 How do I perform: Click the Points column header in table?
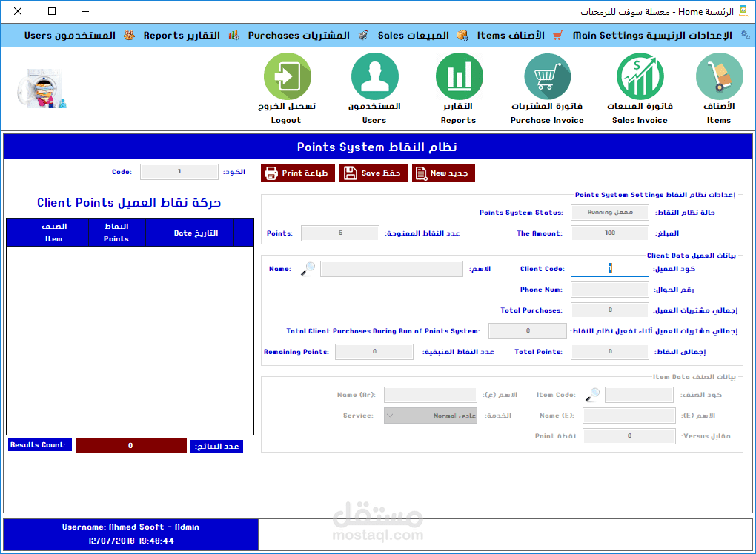pos(116,233)
